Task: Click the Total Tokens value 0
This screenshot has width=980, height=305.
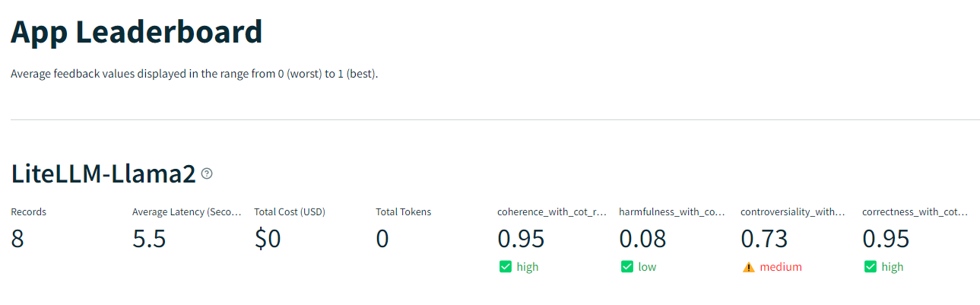Action: pos(382,239)
